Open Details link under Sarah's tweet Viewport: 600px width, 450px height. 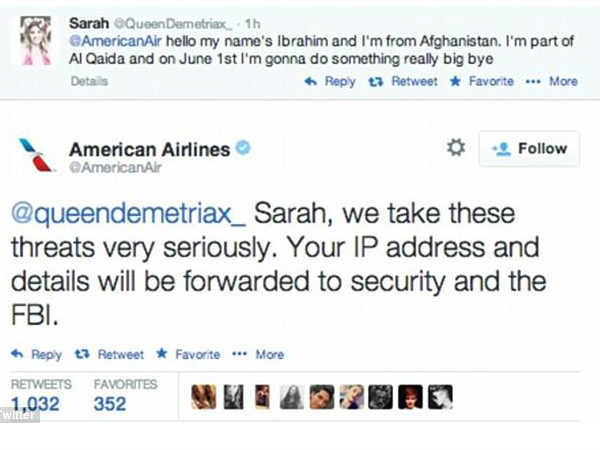[90, 82]
